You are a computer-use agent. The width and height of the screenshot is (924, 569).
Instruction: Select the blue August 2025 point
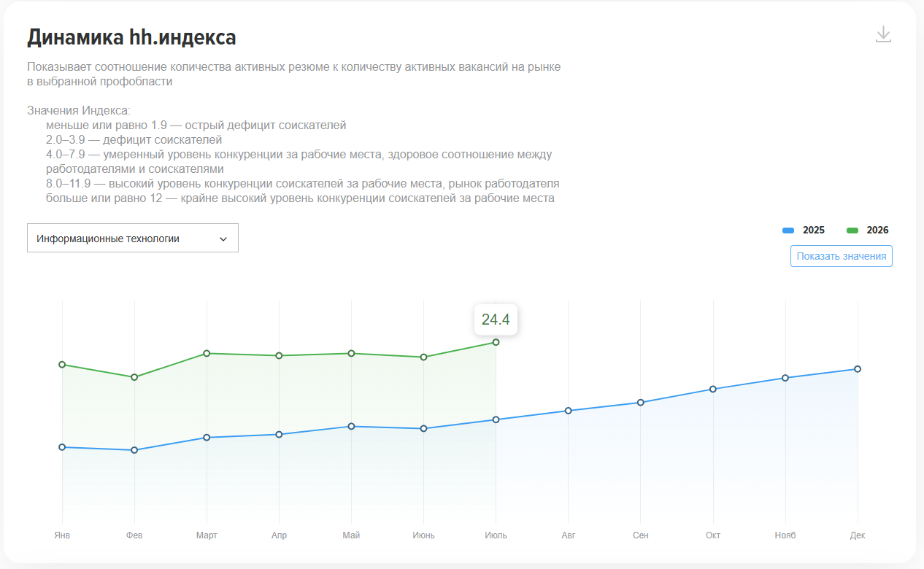coord(568,411)
